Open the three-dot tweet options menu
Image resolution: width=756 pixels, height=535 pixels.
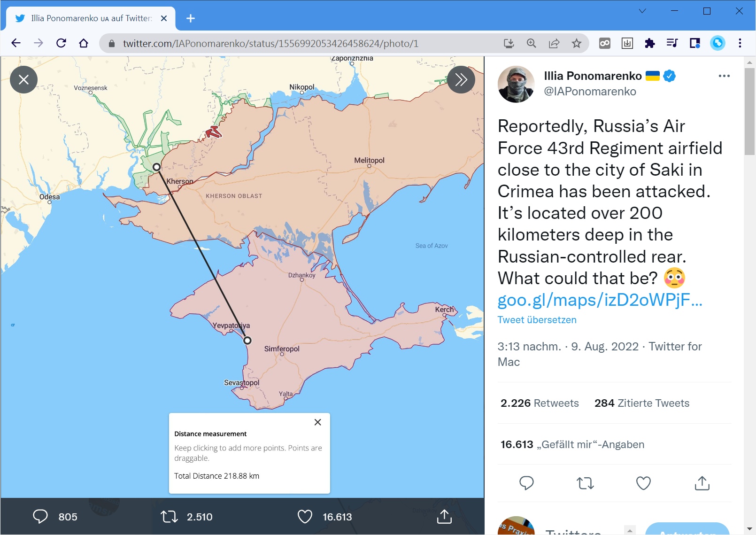724,76
